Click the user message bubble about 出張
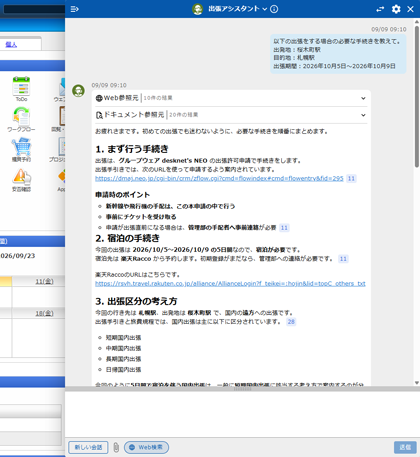This screenshot has width=420, height=457. [x=338, y=54]
